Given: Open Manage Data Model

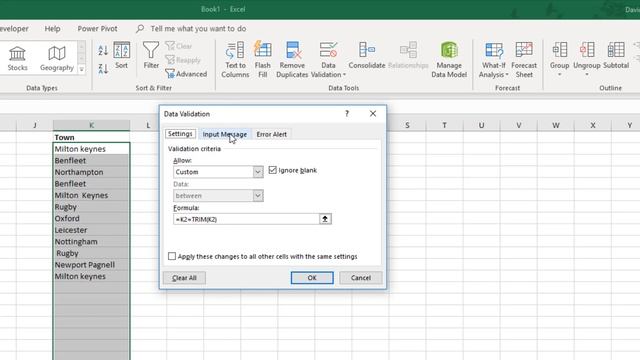Looking at the screenshot, I should [x=449, y=60].
